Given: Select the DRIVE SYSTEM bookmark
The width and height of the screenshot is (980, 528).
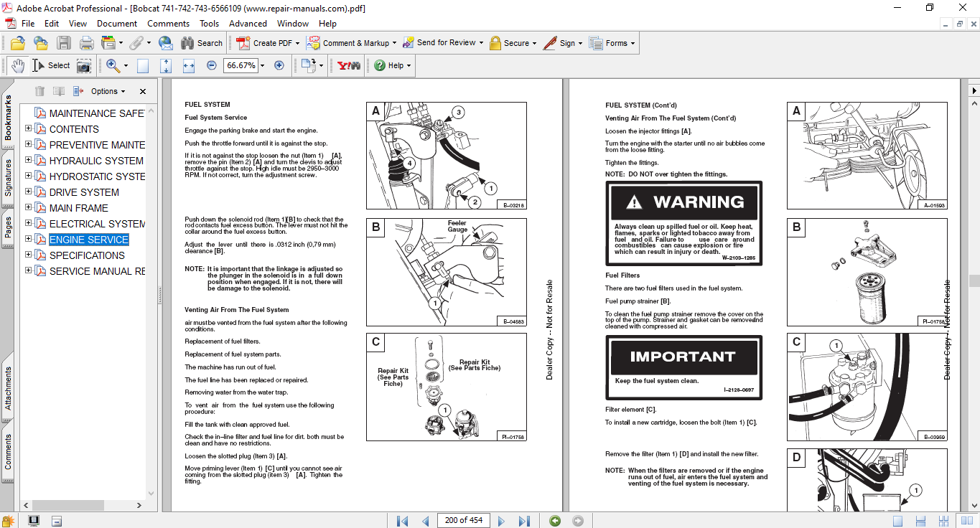Looking at the screenshot, I should click(84, 192).
